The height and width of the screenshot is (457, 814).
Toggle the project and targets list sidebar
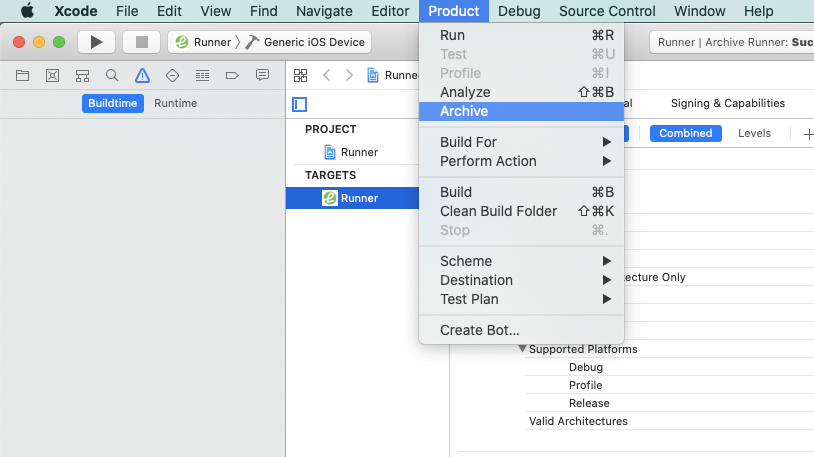pyautogui.click(x=299, y=104)
